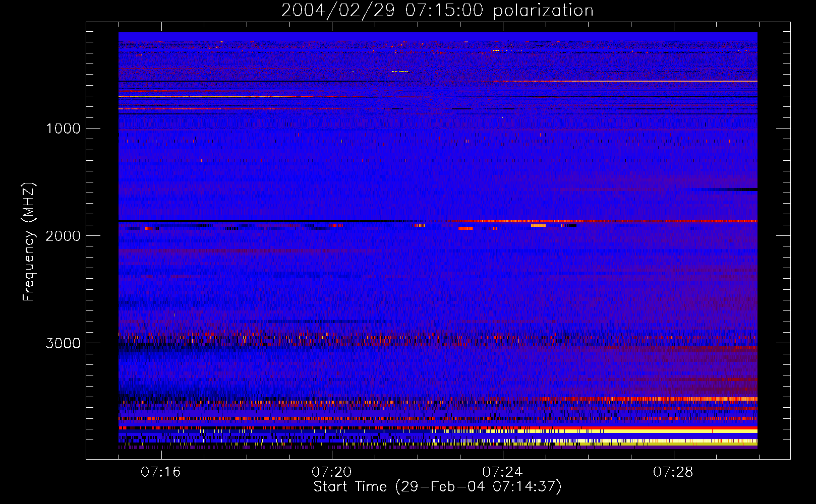The height and width of the screenshot is (504, 816).
Task: Click the 07:24 time tick label
Action: click(x=502, y=472)
